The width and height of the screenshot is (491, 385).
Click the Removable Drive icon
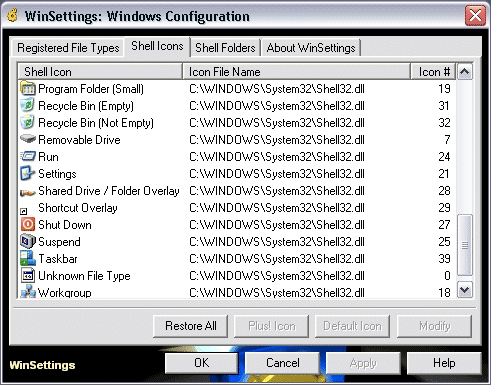28,139
